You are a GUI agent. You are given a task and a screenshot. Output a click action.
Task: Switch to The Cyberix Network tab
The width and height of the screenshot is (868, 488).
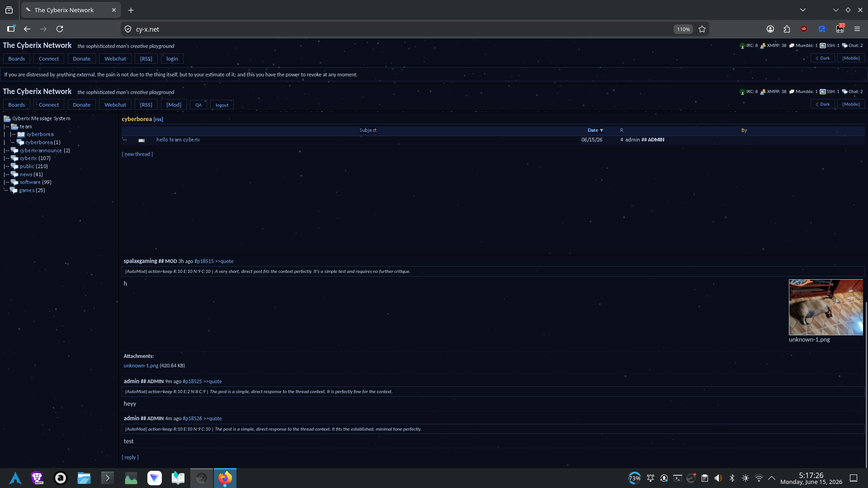pos(71,10)
